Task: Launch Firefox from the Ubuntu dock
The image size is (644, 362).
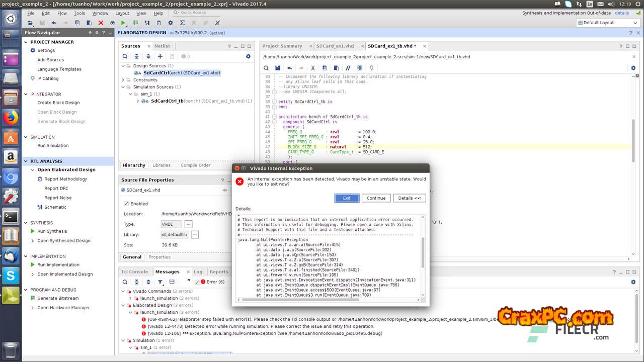Action: pyautogui.click(x=11, y=118)
